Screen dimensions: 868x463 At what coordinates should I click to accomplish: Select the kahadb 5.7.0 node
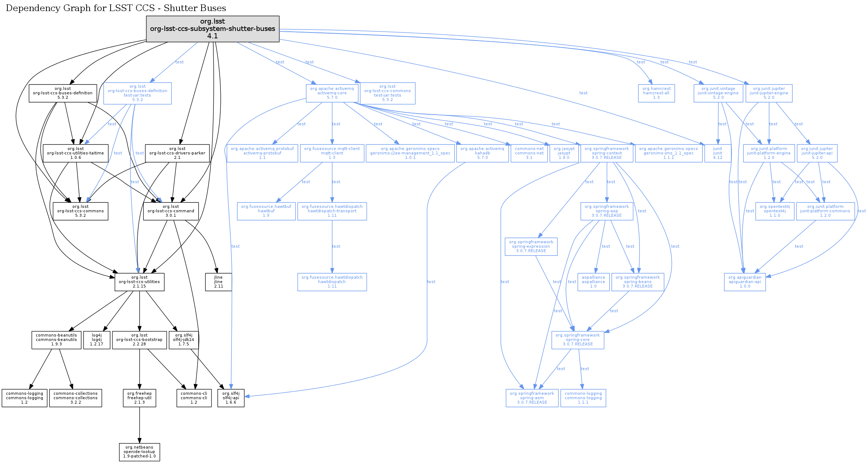pyautogui.click(x=482, y=153)
